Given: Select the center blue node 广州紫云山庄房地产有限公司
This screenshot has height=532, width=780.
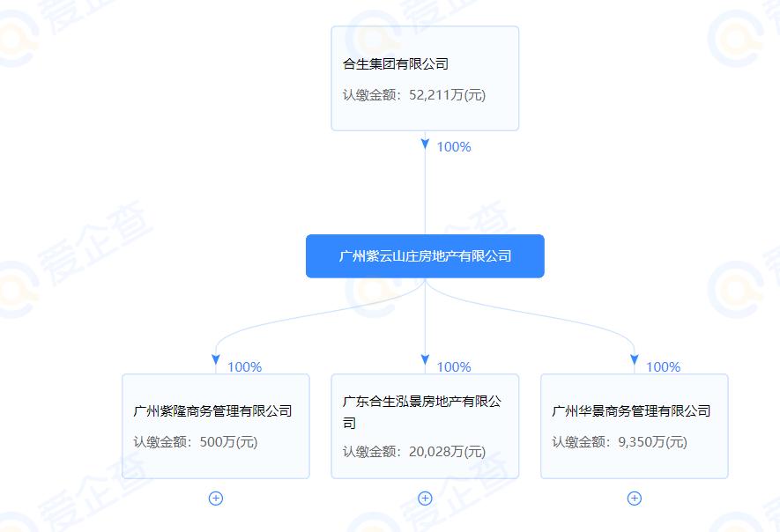Looking at the screenshot, I should 425,255.
